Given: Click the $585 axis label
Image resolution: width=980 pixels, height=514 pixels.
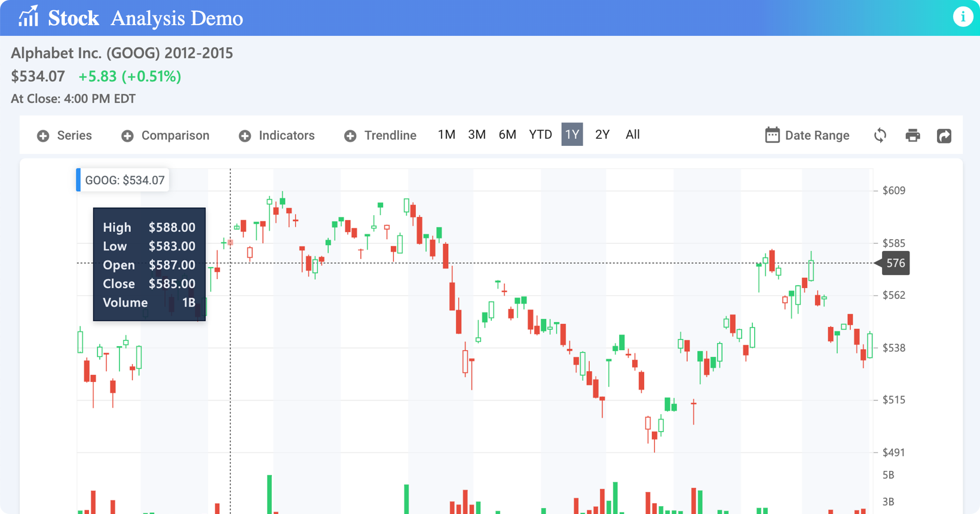Looking at the screenshot, I should pyautogui.click(x=894, y=243).
